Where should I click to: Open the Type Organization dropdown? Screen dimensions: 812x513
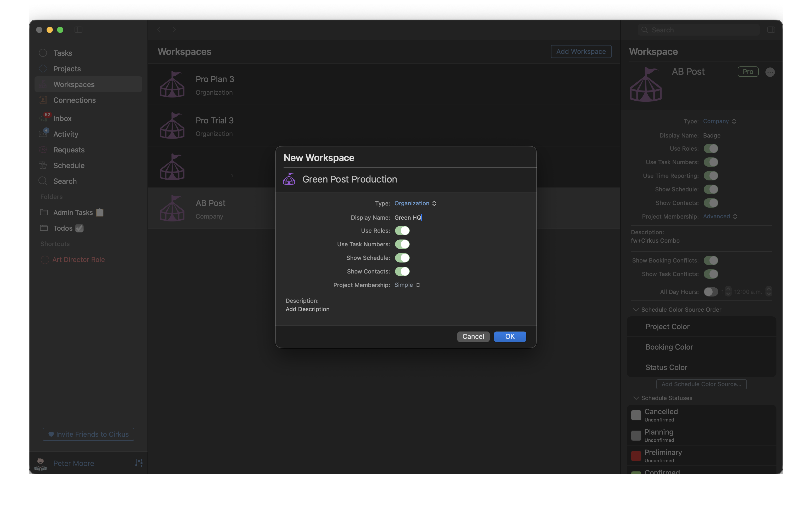click(x=415, y=203)
